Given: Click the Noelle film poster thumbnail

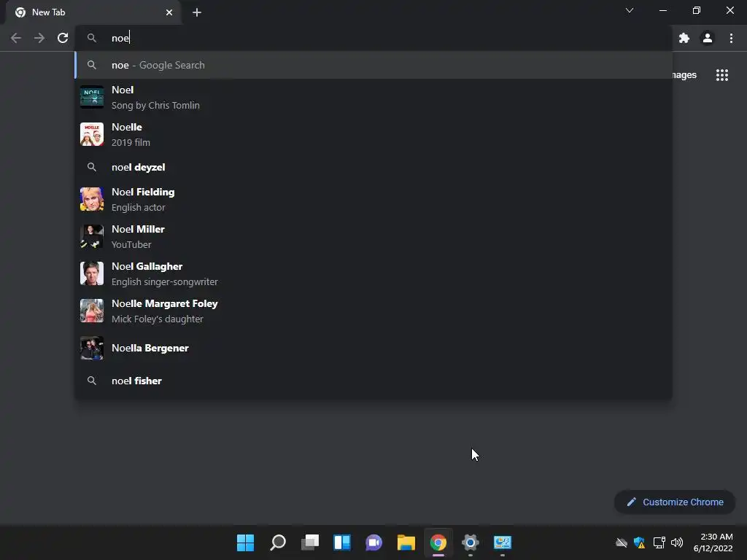Looking at the screenshot, I should [92, 134].
